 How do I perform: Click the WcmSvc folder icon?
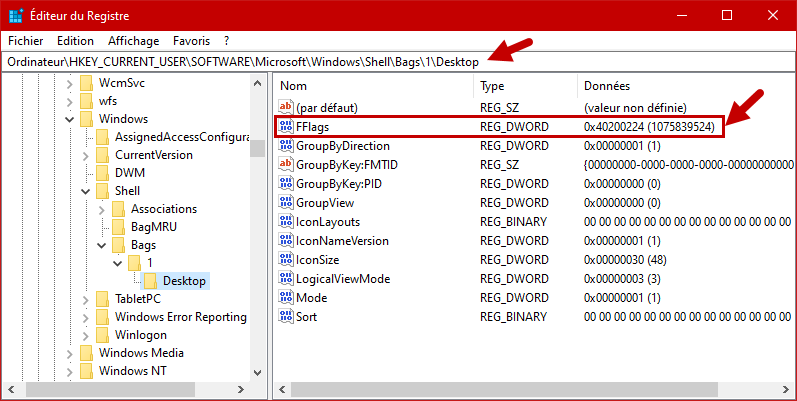[87, 83]
